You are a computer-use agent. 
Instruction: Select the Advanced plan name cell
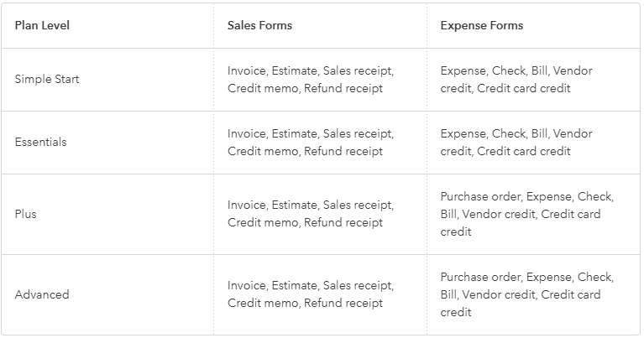click(42, 294)
